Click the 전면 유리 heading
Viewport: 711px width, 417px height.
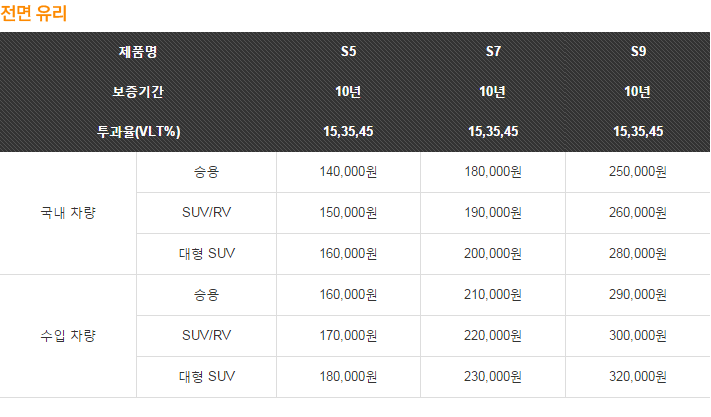34,13
